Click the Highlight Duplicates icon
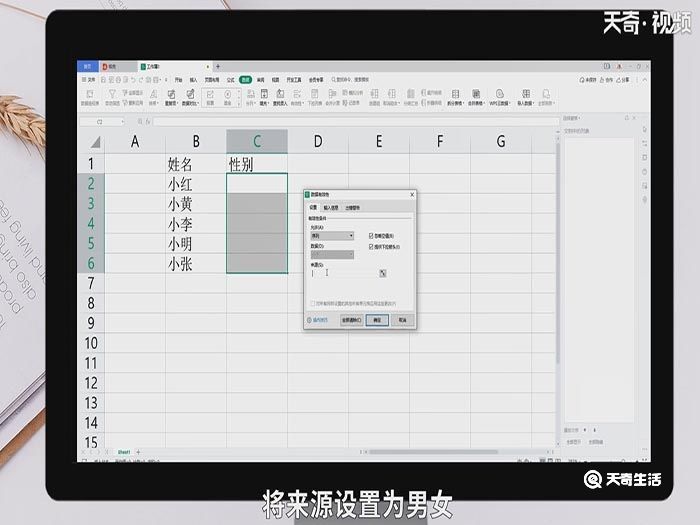Viewport: 700px width, 525px height. pos(171,94)
